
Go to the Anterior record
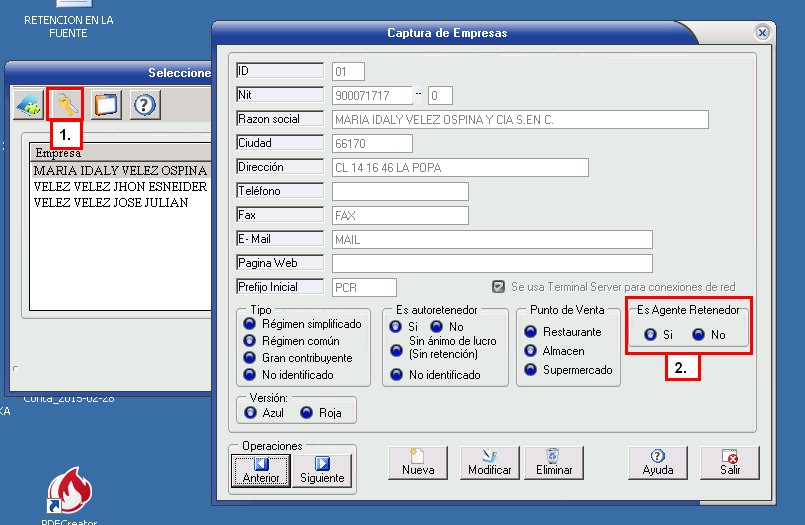(261, 469)
